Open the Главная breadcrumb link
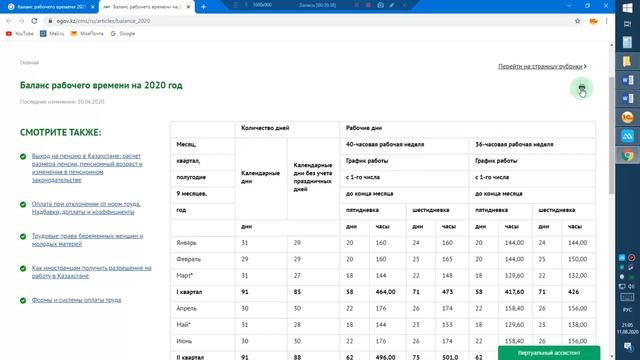The image size is (640, 360). point(29,62)
